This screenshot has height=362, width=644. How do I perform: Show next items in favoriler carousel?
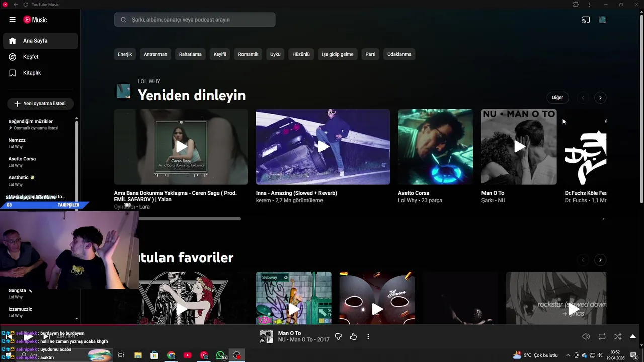point(600,260)
